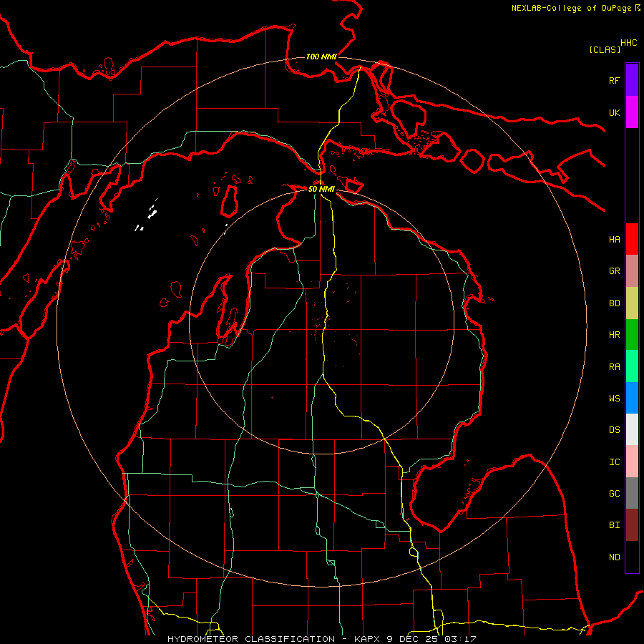Click the BD legend label
644x644 pixels.
coord(614,303)
